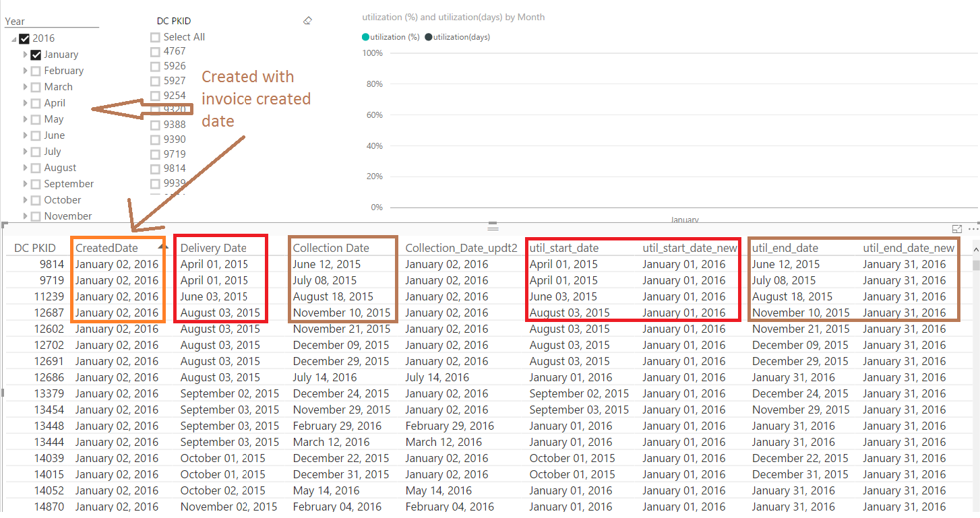Sort by util_end_date_new column header

click(909, 248)
